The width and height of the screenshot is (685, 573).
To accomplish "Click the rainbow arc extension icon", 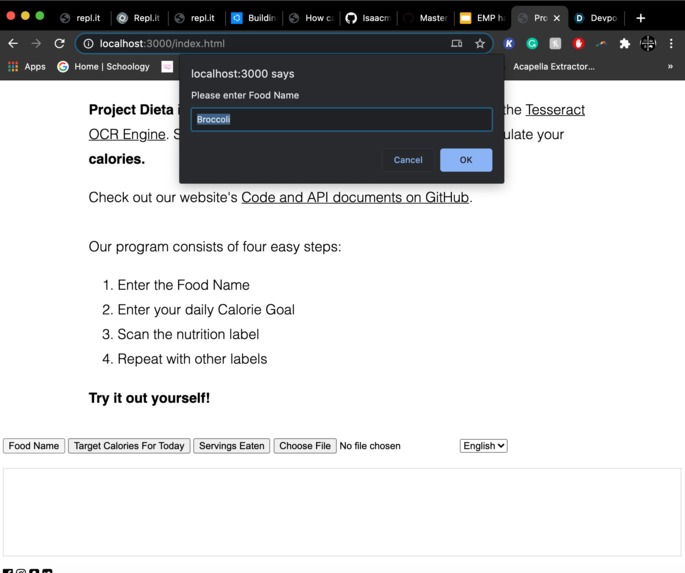I will pyautogui.click(x=602, y=44).
